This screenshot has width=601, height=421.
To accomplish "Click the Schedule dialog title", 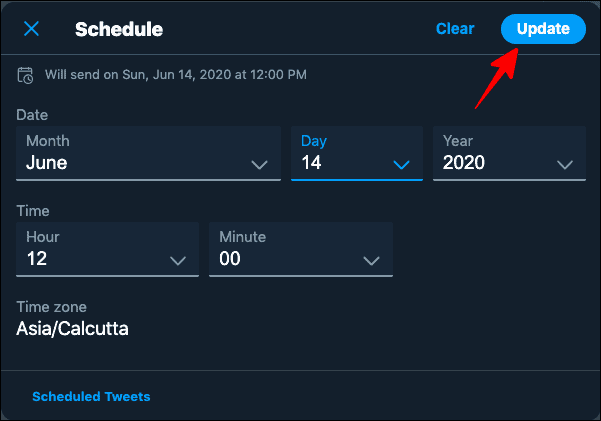I will [119, 29].
